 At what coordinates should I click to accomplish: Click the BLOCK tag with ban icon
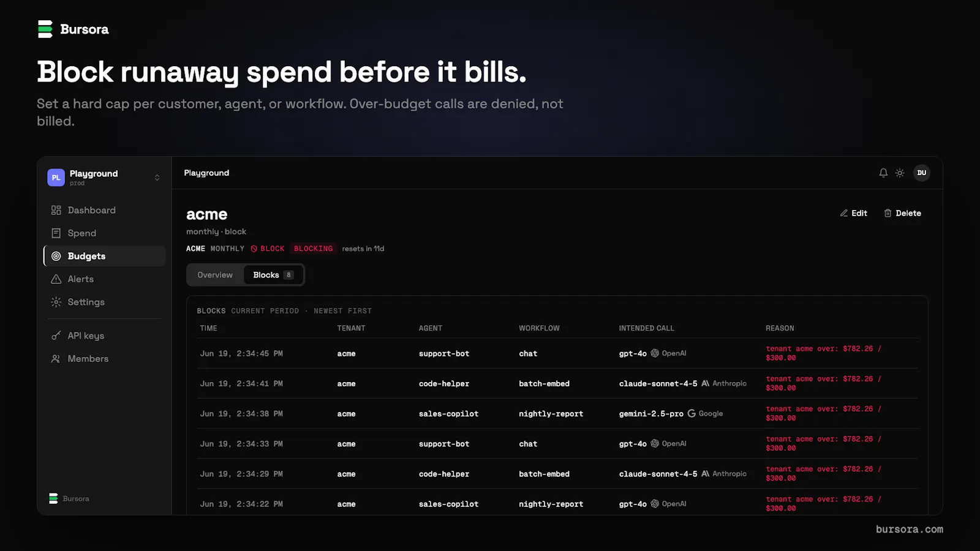click(268, 249)
